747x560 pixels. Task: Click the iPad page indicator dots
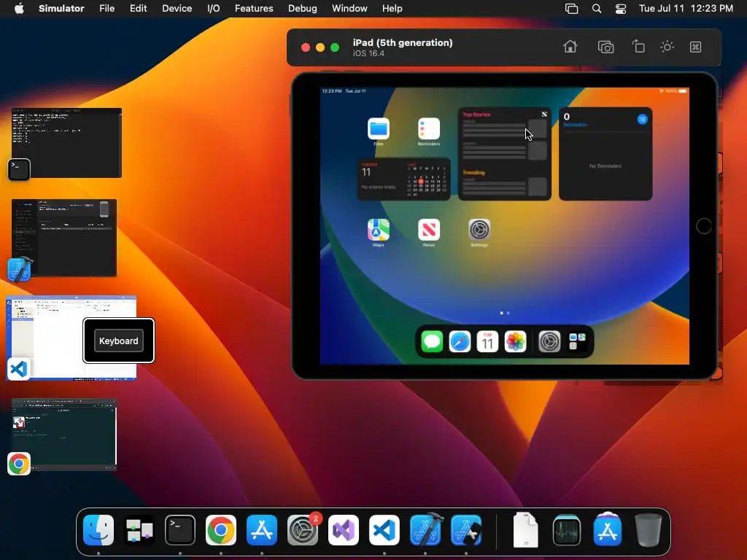point(505,313)
